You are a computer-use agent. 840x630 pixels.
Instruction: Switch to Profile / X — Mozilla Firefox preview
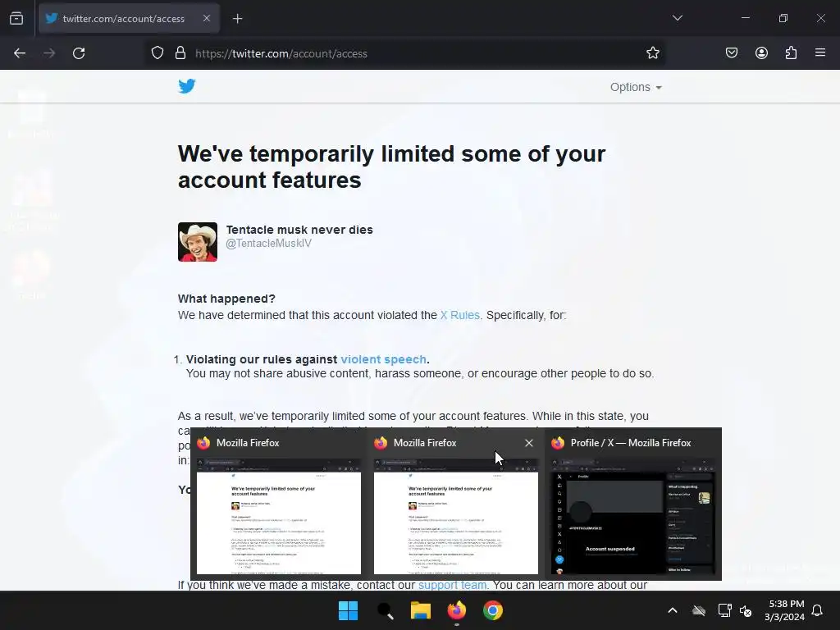(x=633, y=504)
